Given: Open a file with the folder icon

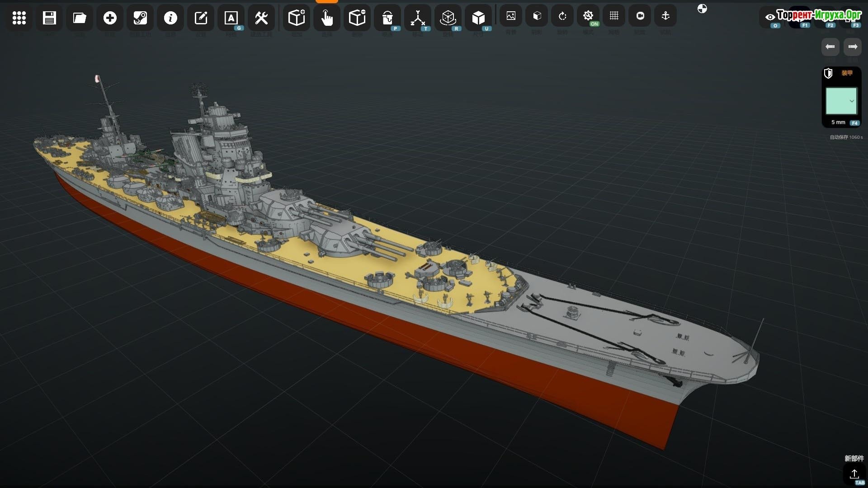Looking at the screenshot, I should coord(80,18).
